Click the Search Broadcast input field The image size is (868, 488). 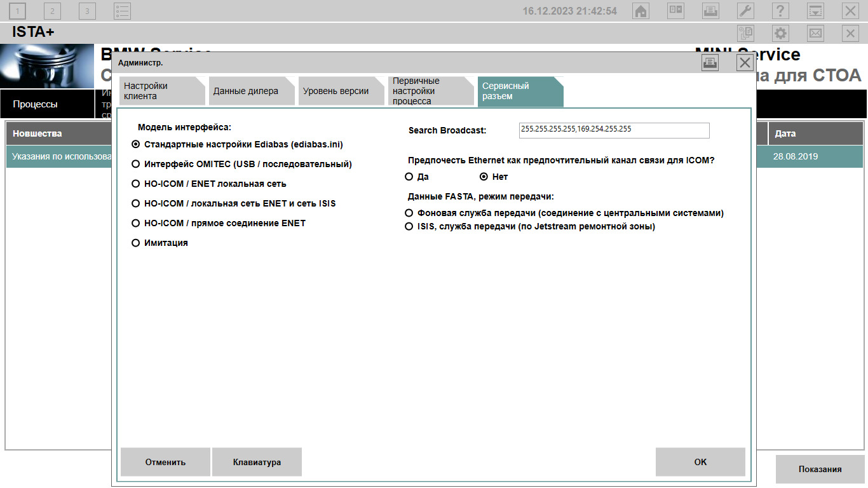614,130
